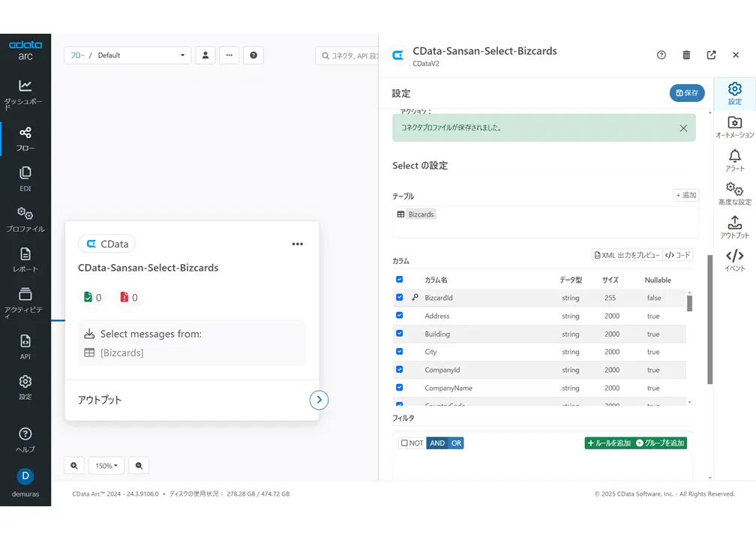Switch to the Events (イベント) tab
The height and width of the screenshot is (540, 756).
[x=735, y=260]
